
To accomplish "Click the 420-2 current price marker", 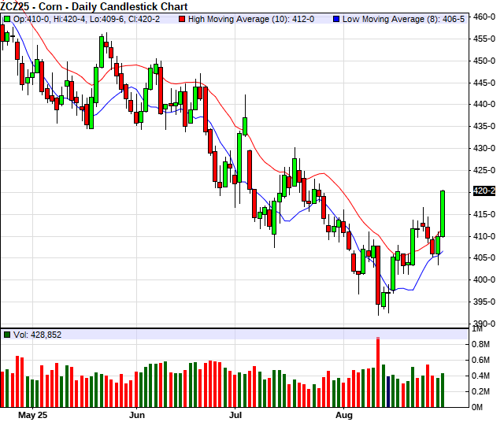I will coord(484,191).
